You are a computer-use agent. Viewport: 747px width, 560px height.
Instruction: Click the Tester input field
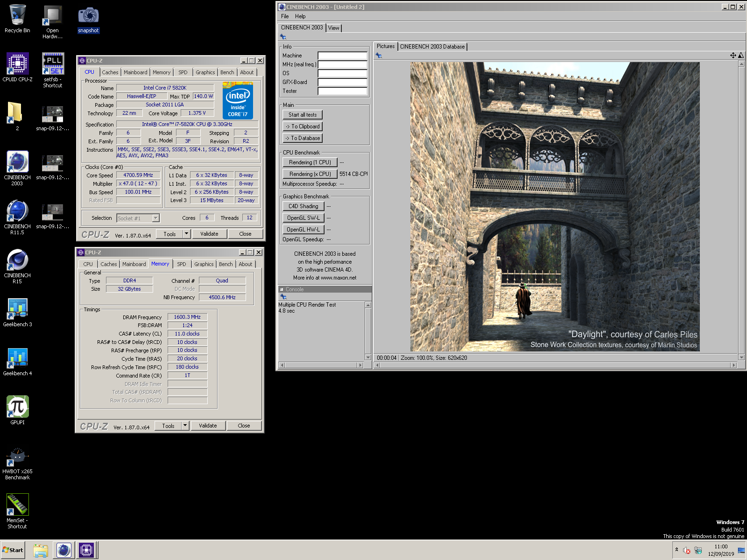342,91
